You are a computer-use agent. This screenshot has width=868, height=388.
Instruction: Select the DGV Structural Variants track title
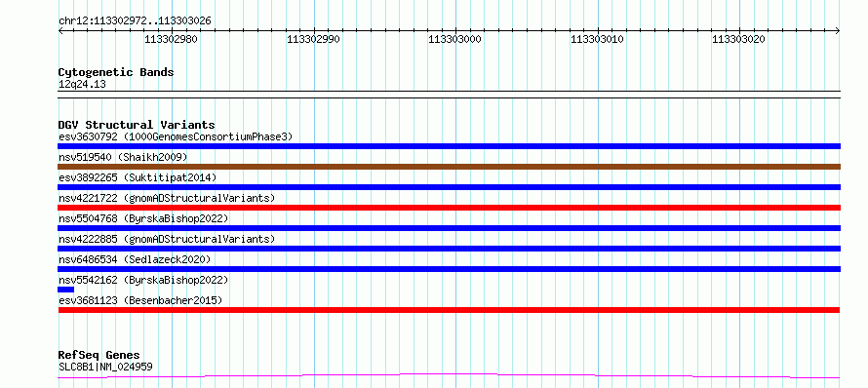pyautogui.click(x=137, y=125)
